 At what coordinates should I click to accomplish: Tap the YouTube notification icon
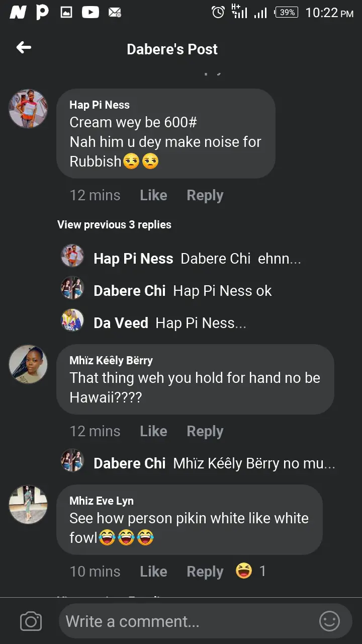point(90,13)
